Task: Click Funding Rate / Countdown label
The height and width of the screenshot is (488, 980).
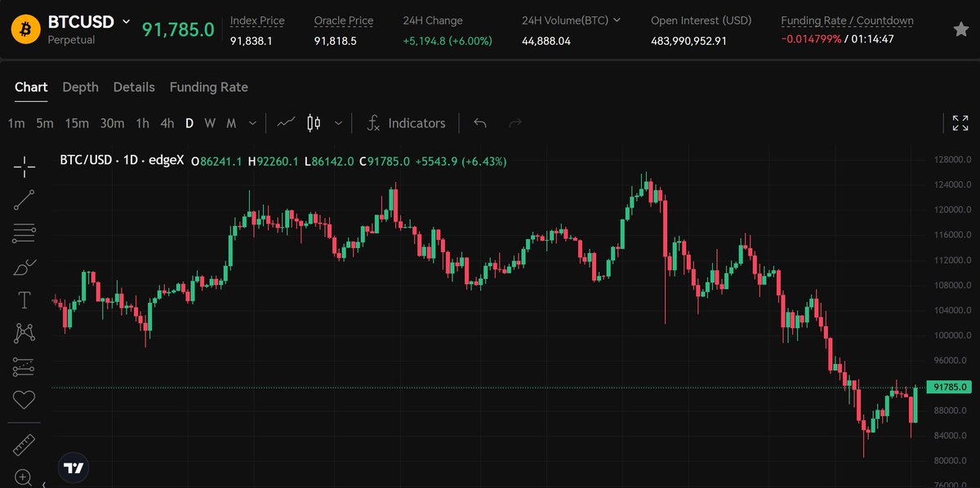Action: [x=848, y=20]
